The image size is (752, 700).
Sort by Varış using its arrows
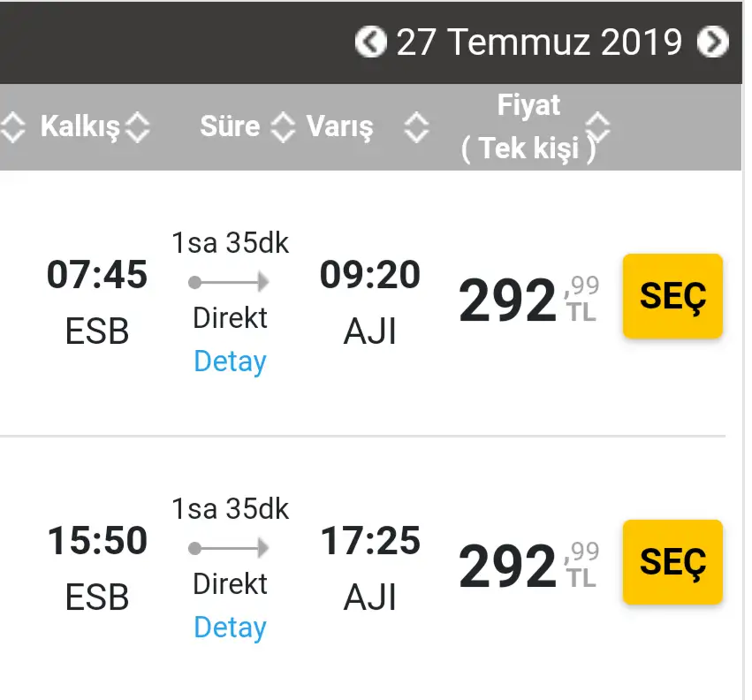click(416, 127)
